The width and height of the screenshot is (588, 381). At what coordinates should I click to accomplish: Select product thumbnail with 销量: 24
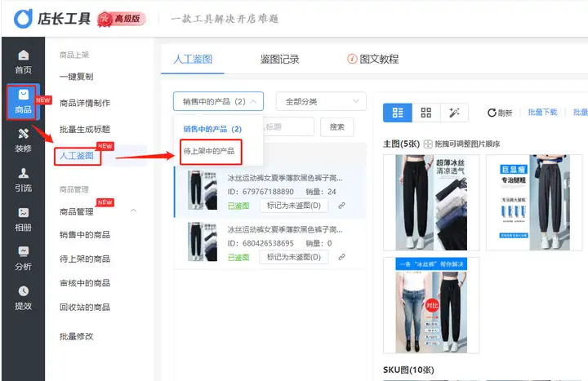[203, 190]
